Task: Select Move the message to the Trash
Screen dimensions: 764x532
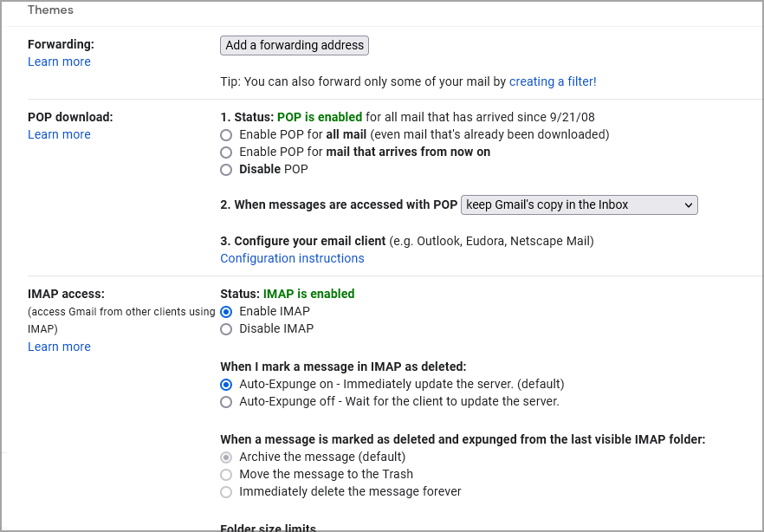Action: 226,475
